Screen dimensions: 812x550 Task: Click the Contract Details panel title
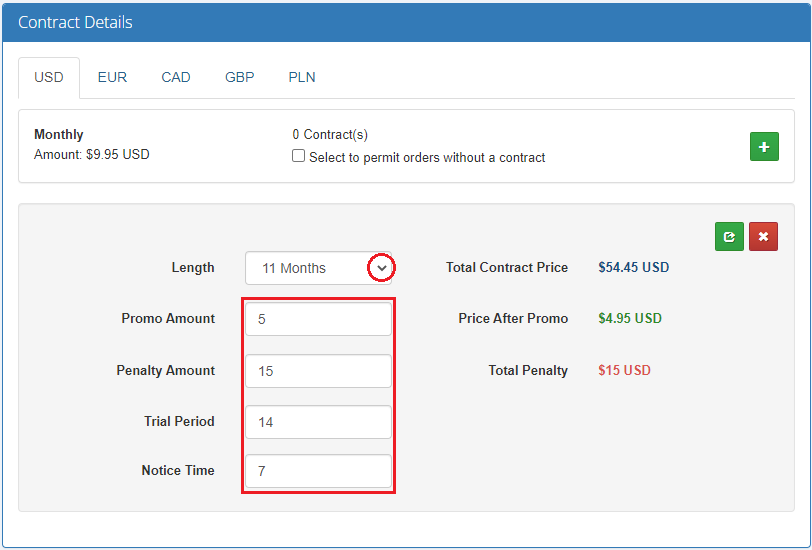[x=75, y=22]
